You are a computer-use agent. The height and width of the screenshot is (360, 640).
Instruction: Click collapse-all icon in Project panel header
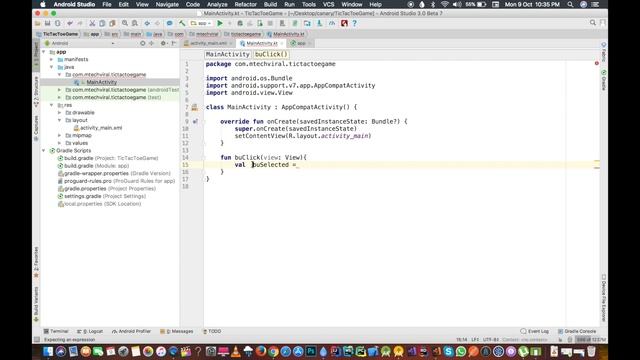[151, 43]
